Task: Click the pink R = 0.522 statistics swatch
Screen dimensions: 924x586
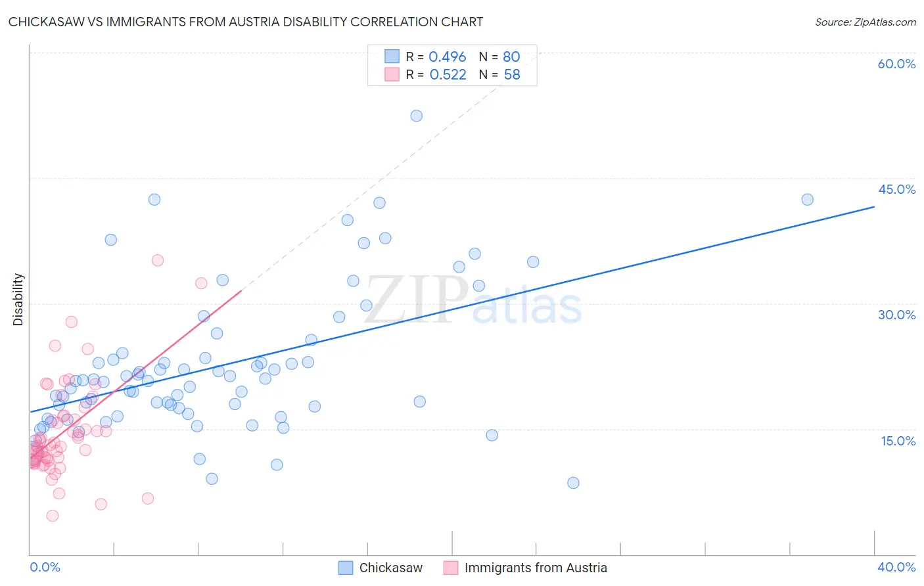Action: (392, 74)
